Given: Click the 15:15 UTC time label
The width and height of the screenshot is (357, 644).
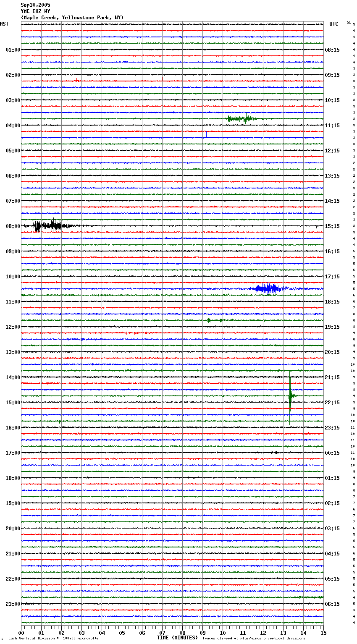Looking at the screenshot, I should (332, 226).
